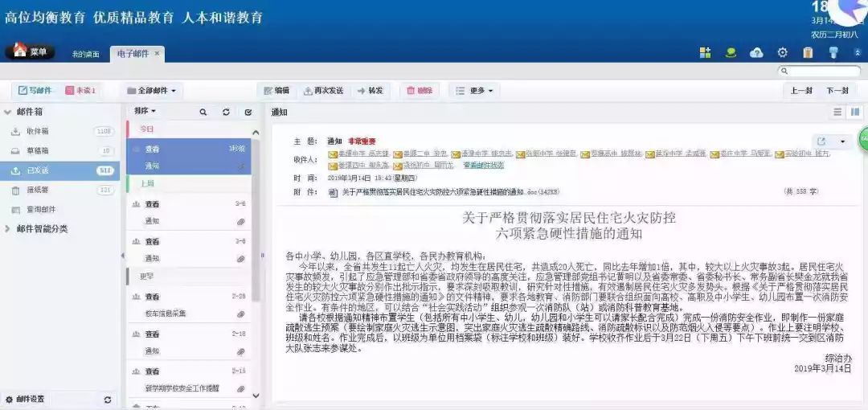Click the 上周 group header
Image resolution: width=868 pixels, height=410 pixels.
(189, 184)
